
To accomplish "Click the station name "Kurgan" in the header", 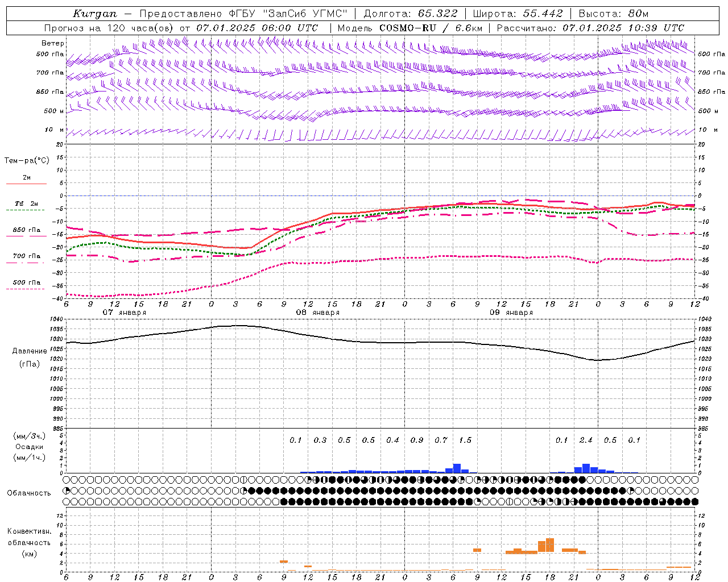I will [x=94, y=14].
